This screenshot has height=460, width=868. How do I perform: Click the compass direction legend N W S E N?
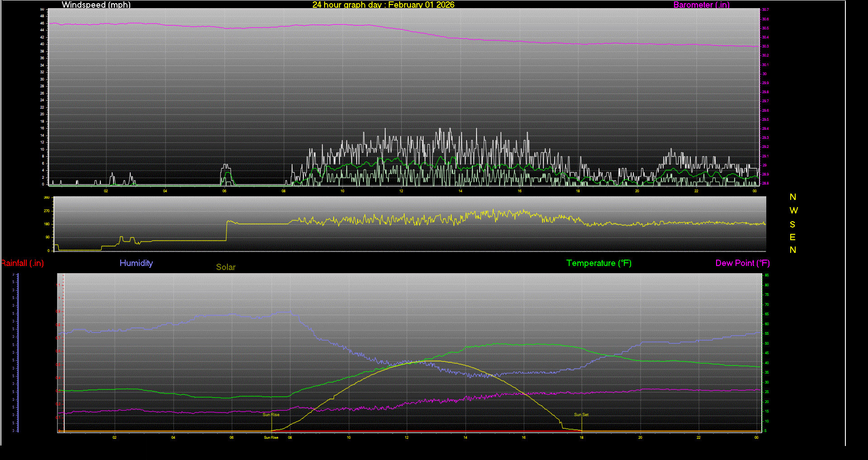(x=793, y=224)
